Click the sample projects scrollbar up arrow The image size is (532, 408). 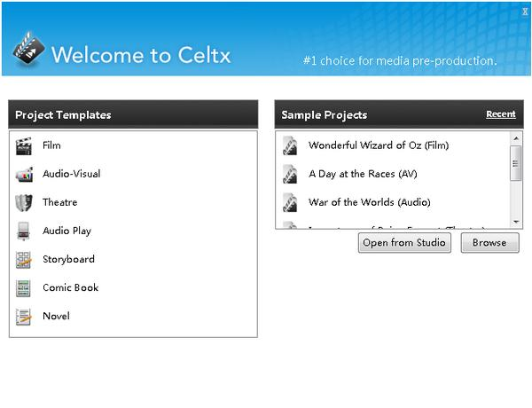click(516, 138)
